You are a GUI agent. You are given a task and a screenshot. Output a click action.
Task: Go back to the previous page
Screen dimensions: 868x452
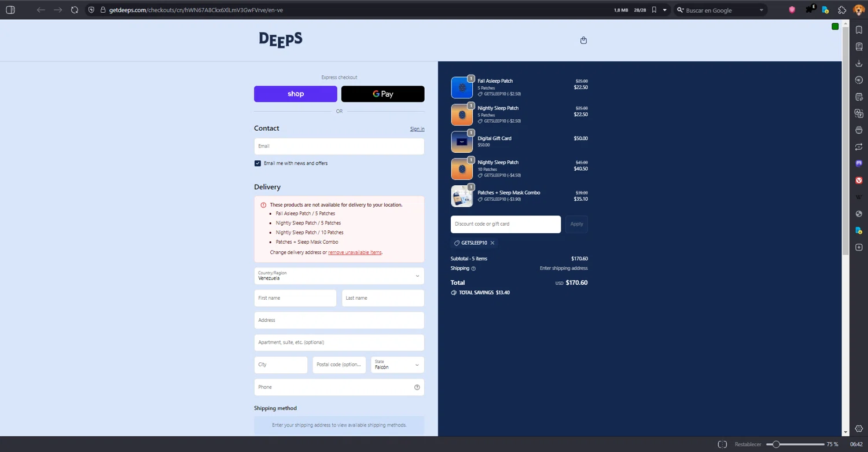pos(41,10)
